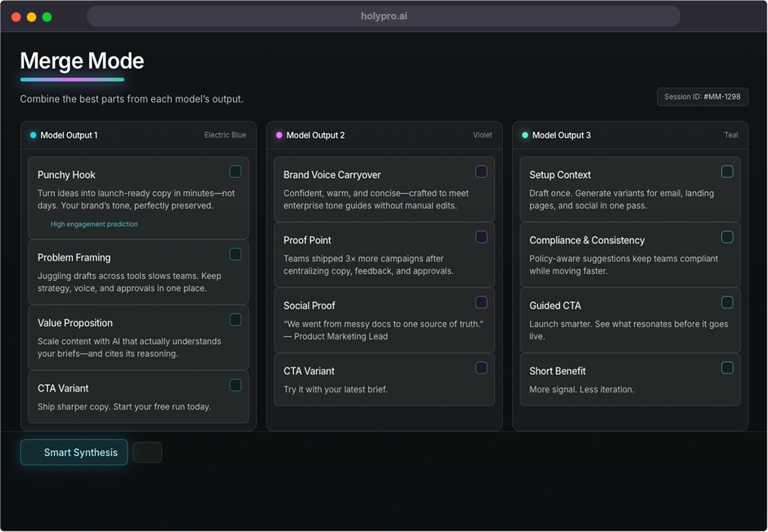Check CTA Variant in Model Output 2
The image size is (768, 532).
pyautogui.click(x=481, y=368)
